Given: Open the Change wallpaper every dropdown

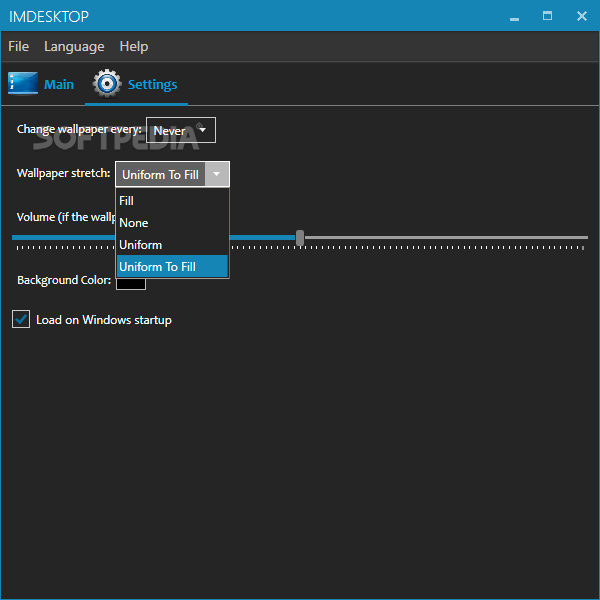Looking at the screenshot, I should (181, 130).
